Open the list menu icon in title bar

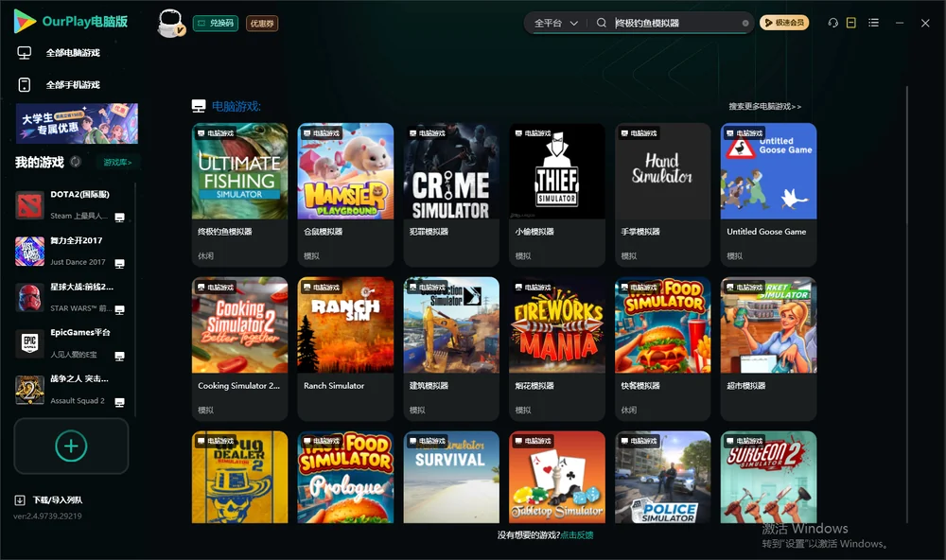point(873,23)
